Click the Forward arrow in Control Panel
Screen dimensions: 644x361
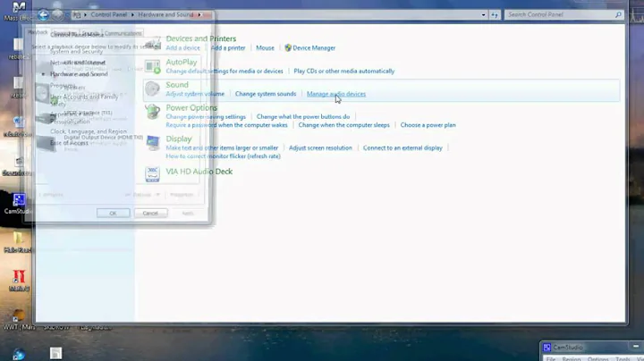pyautogui.click(x=57, y=15)
